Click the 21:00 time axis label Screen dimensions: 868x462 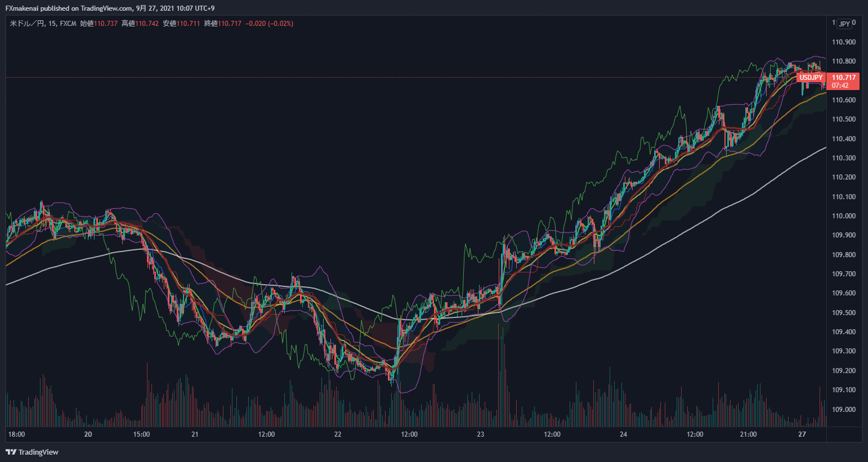pos(748,434)
